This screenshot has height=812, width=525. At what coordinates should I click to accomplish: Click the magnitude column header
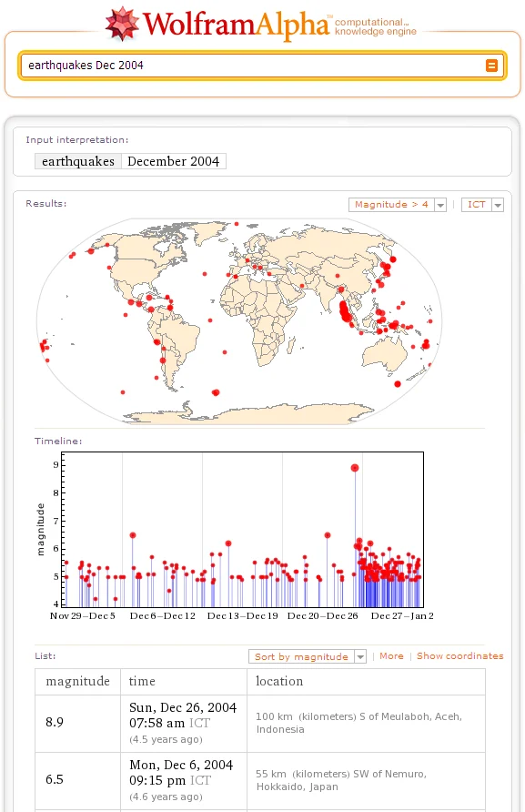click(77, 682)
